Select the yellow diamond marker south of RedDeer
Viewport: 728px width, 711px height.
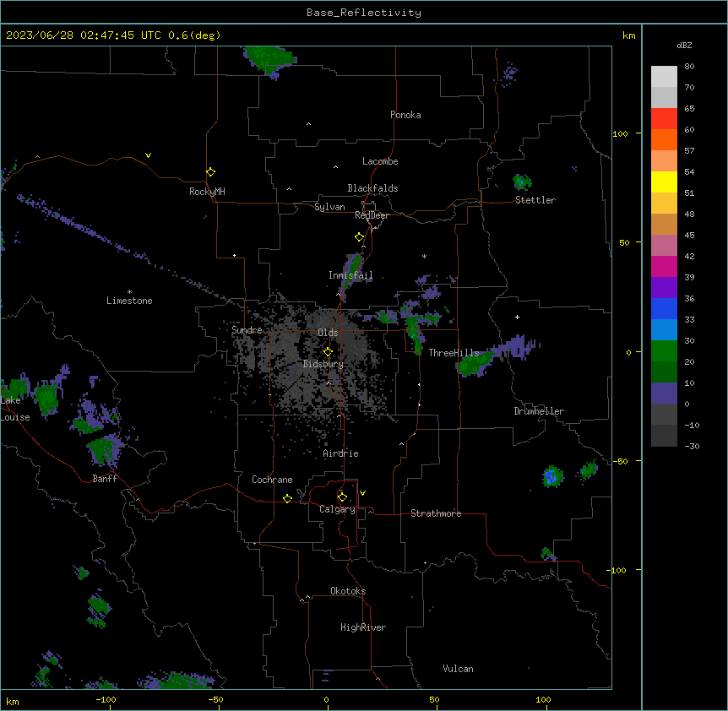point(359,237)
